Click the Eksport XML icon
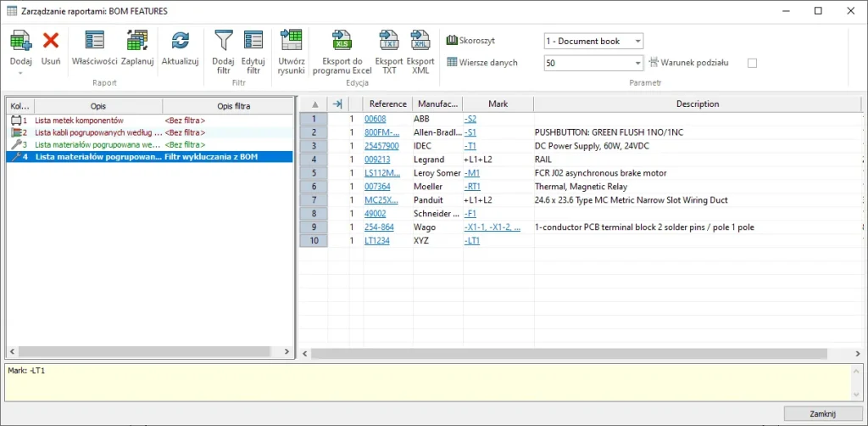The width and height of the screenshot is (868, 426). (420, 41)
